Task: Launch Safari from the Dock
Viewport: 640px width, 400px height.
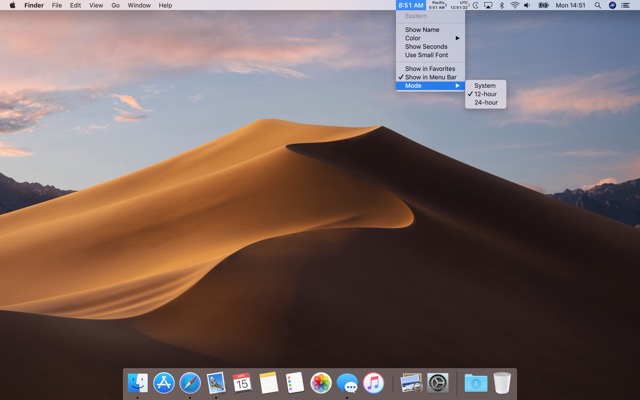Action: point(190,383)
